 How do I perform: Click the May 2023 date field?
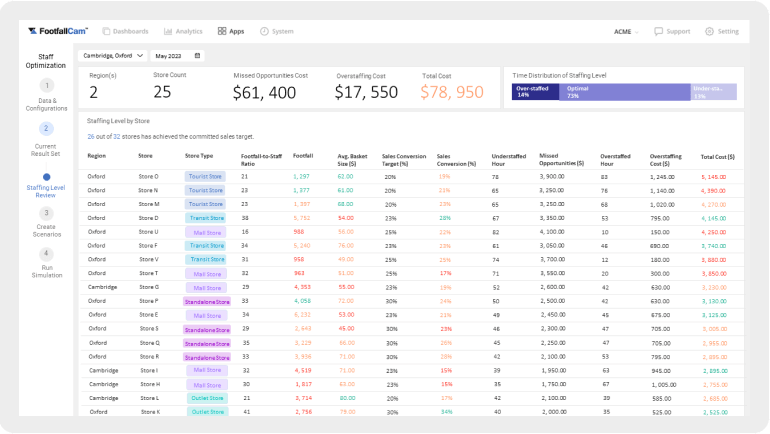pos(177,56)
